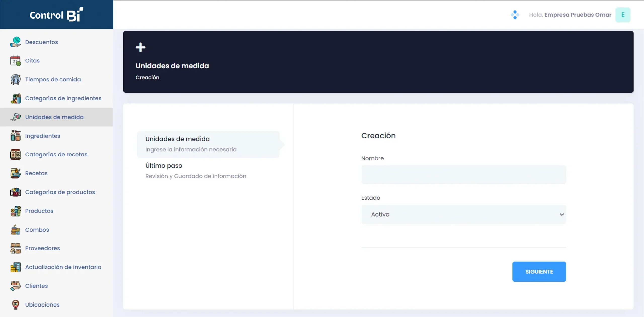Click the Creación subtitle in dark banner
This screenshot has height=317, width=644.
pos(147,77)
